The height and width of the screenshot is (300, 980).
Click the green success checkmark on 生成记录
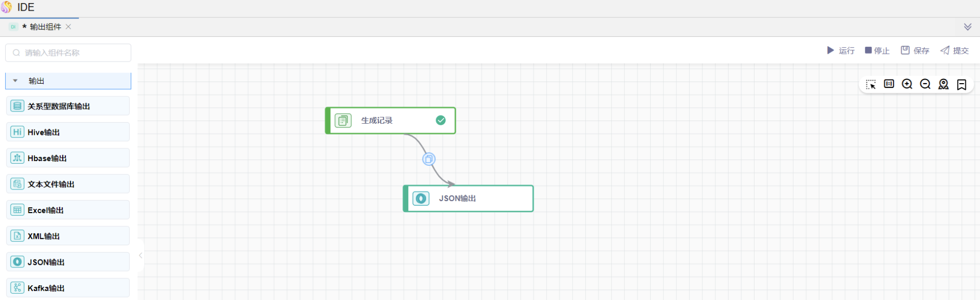click(440, 121)
